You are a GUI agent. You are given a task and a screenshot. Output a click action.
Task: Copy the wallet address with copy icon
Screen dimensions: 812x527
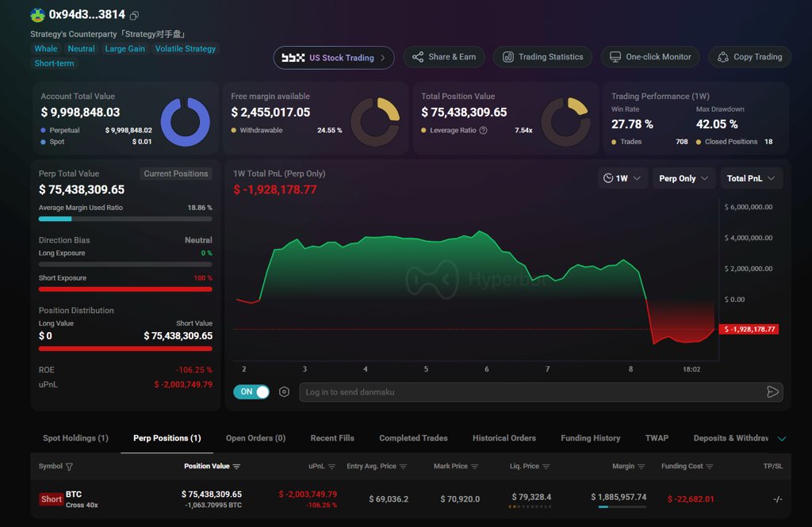pos(134,15)
